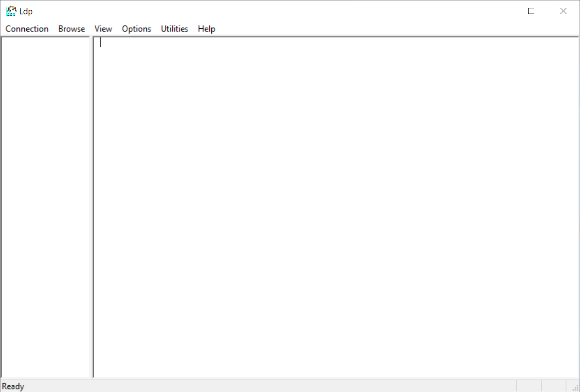Click the Ldp application icon in title bar

click(x=11, y=11)
